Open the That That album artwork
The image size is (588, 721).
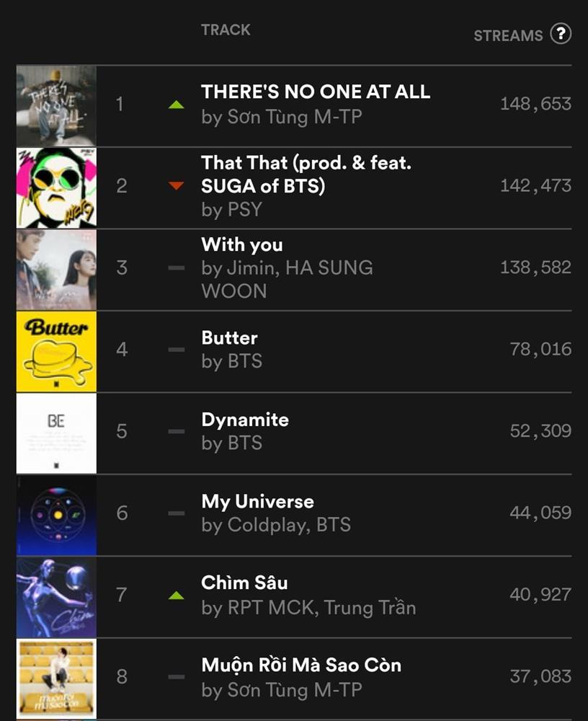point(56,187)
